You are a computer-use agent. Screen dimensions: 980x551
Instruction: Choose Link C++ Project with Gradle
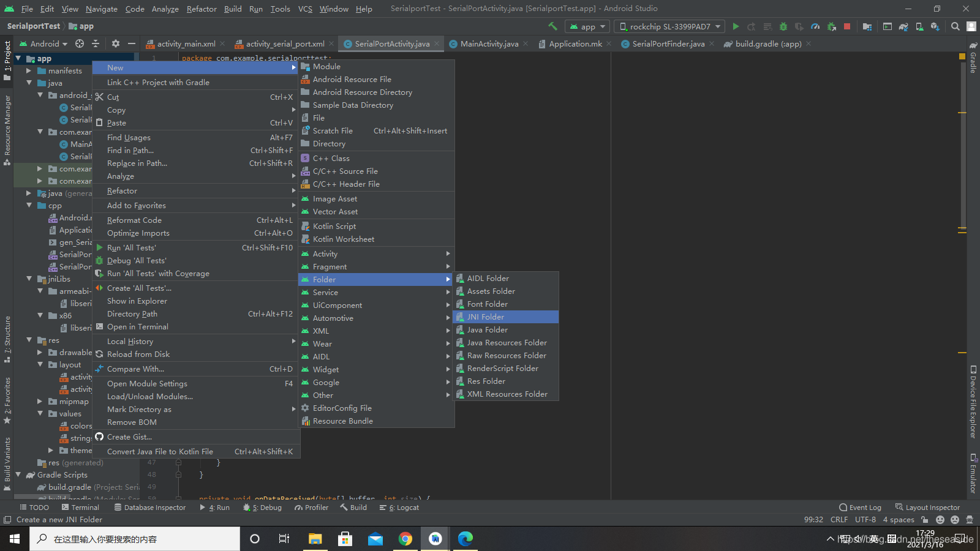click(x=196, y=83)
